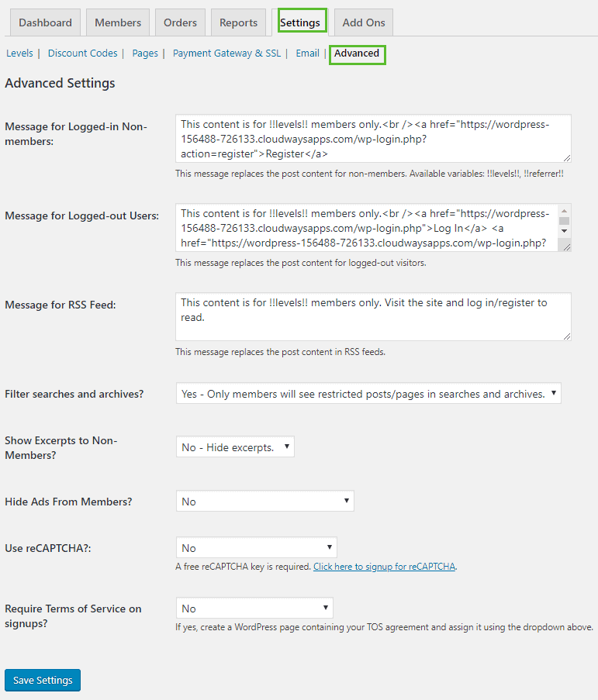Screen dimensions: 598x700
Task: Click the scroll-down arrow in Logged-out Users message
Action: coord(564,231)
